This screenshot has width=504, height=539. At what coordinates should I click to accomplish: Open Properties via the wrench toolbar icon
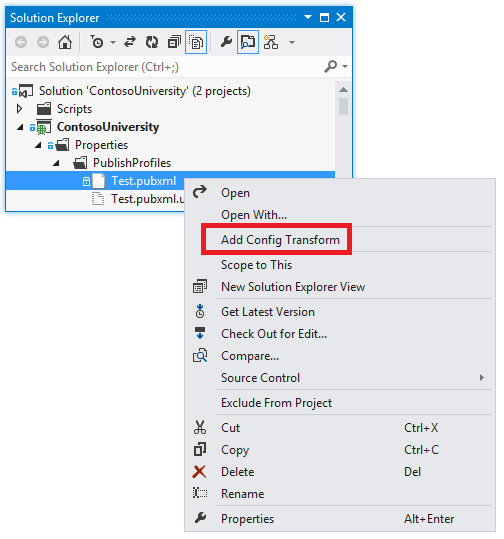click(x=226, y=42)
